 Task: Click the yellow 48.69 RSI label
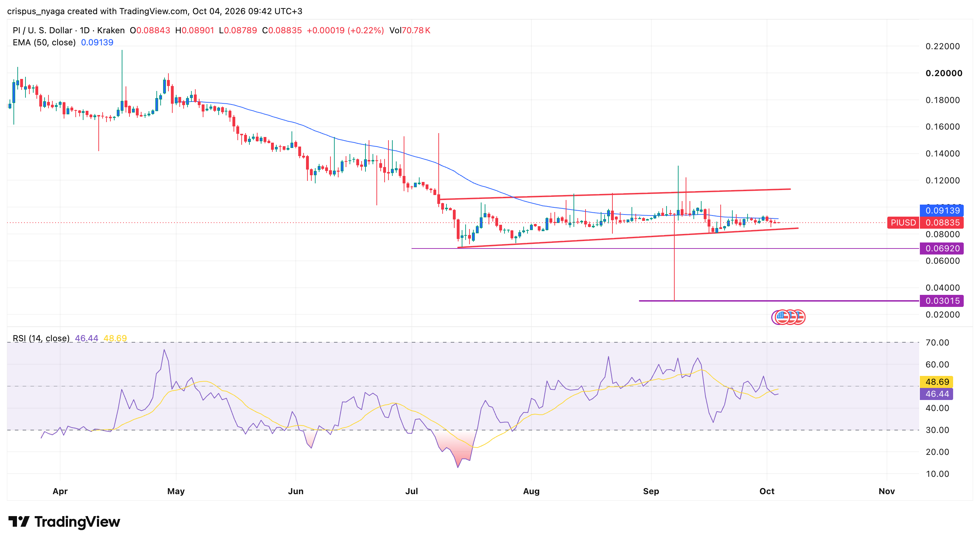coord(936,382)
